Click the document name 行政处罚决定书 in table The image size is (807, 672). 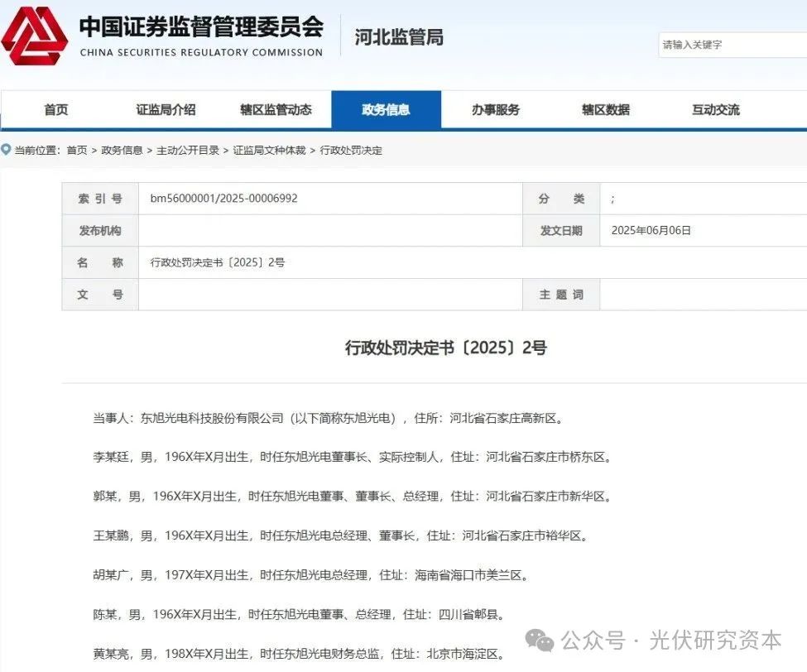pyautogui.click(x=217, y=262)
